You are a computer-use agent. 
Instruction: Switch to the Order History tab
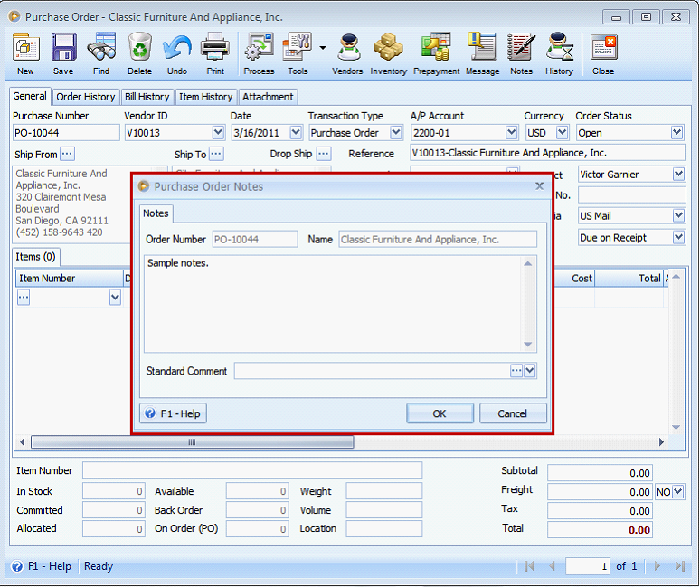click(x=86, y=97)
